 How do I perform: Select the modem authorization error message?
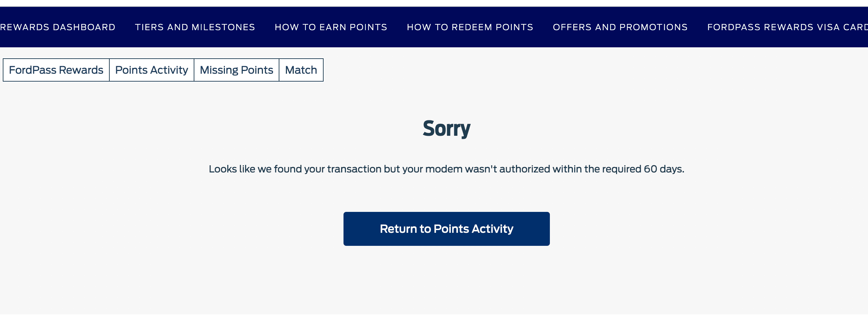(446, 169)
